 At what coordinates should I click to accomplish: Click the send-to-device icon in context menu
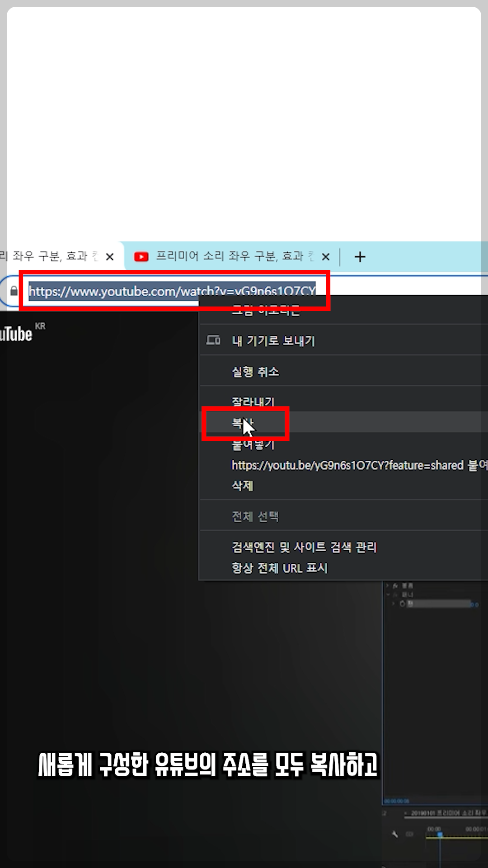213,340
